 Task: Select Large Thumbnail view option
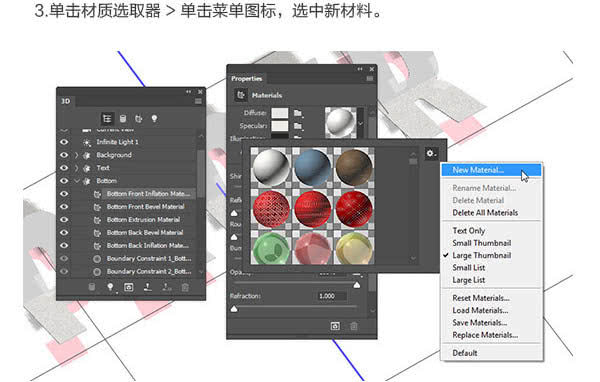482,255
